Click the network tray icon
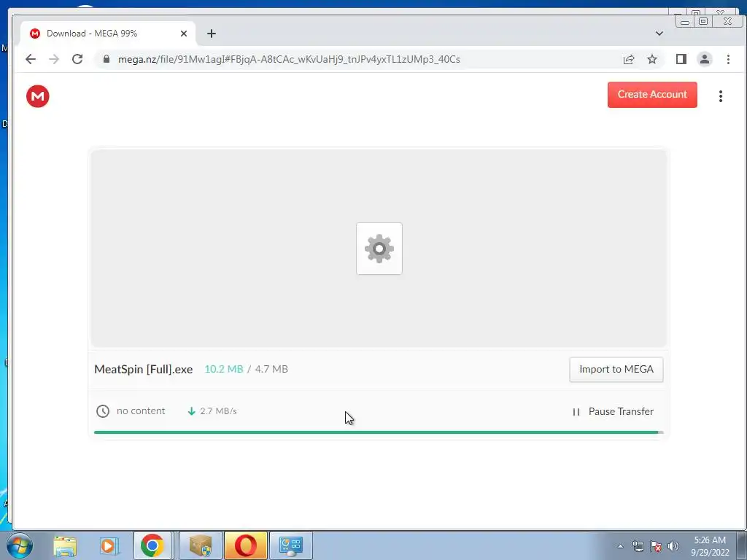The image size is (747, 560). pos(638,546)
